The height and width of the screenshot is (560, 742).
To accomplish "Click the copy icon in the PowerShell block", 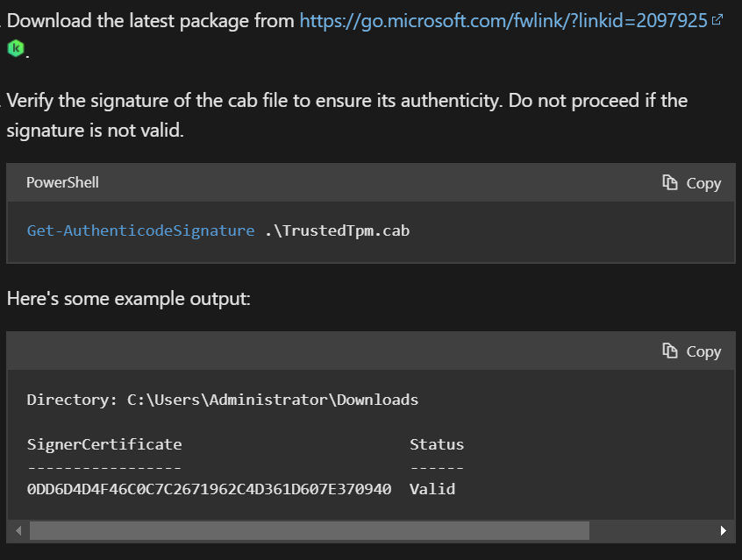I will [x=670, y=182].
